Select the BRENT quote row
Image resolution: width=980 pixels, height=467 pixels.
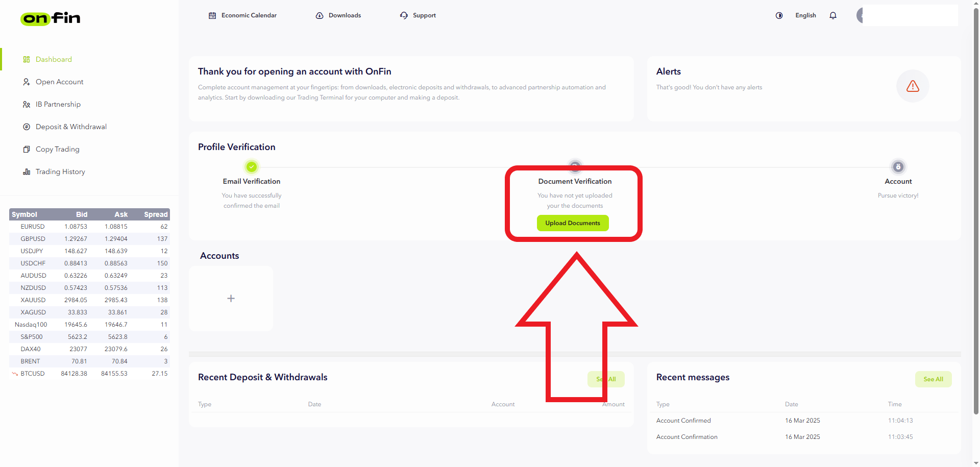point(89,361)
